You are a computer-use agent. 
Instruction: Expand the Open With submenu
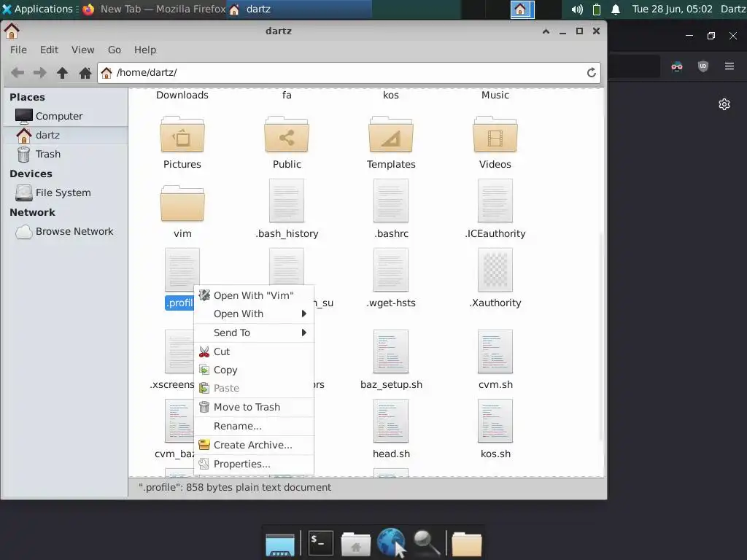tap(254, 314)
